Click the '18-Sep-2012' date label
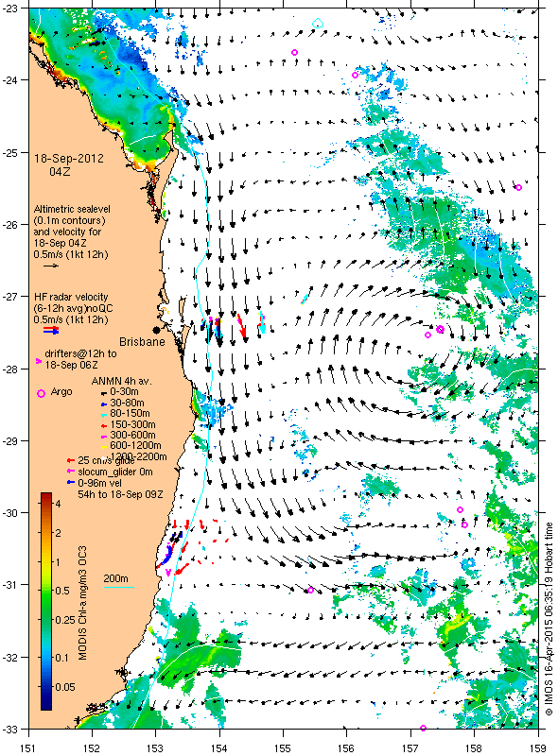The width and height of the screenshot is (558, 756). (x=68, y=159)
